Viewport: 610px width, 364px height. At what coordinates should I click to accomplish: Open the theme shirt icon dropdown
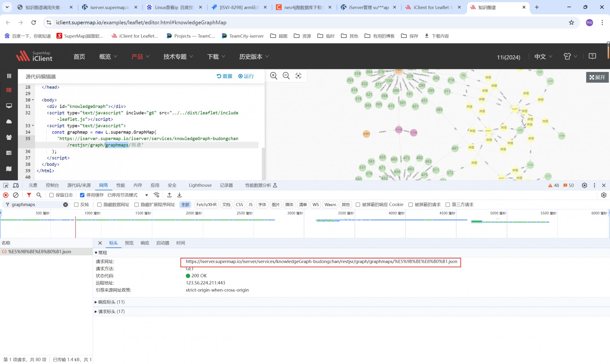tap(570, 56)
